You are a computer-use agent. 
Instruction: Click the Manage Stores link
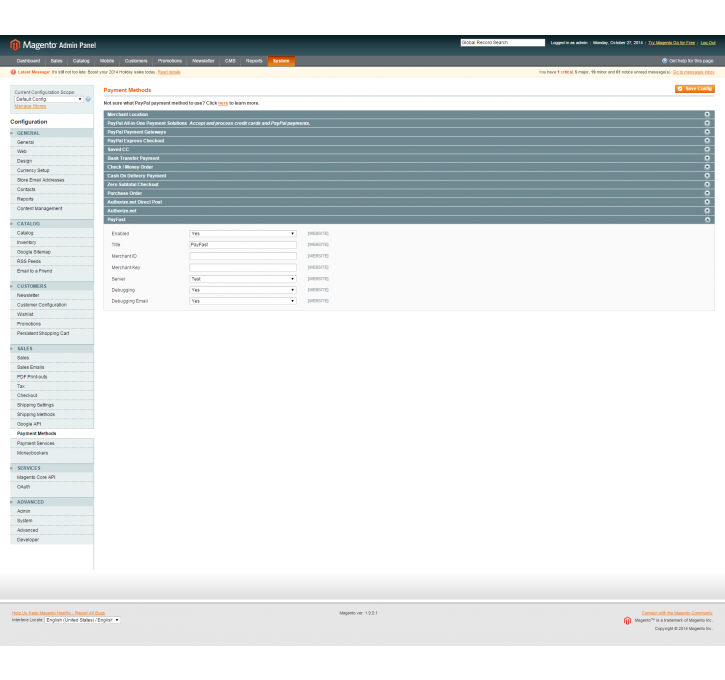coord(30,106)
